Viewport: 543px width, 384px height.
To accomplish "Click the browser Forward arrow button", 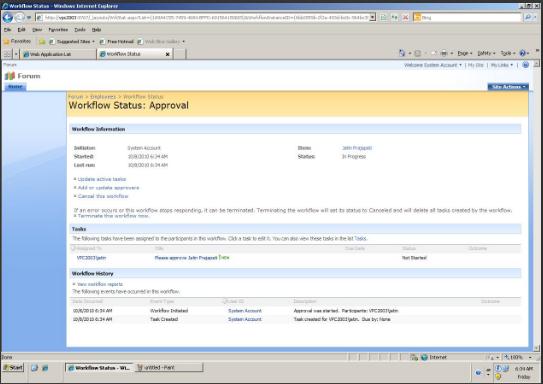I will pos(20,17).
